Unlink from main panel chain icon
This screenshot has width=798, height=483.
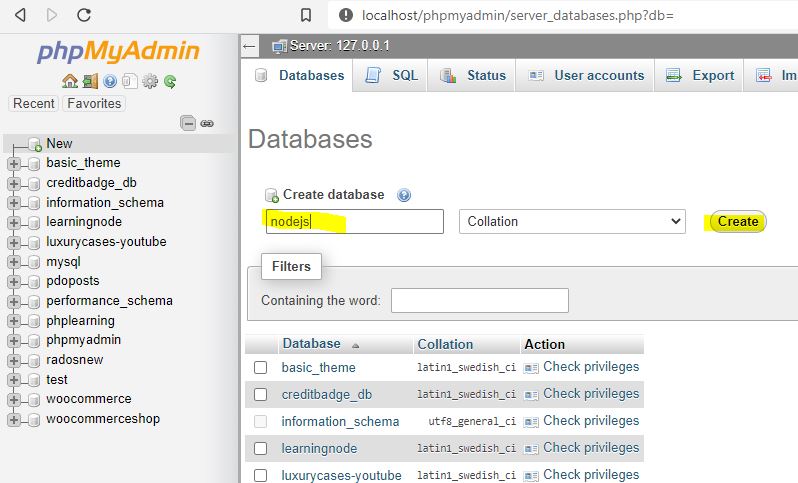coord(207,123)
